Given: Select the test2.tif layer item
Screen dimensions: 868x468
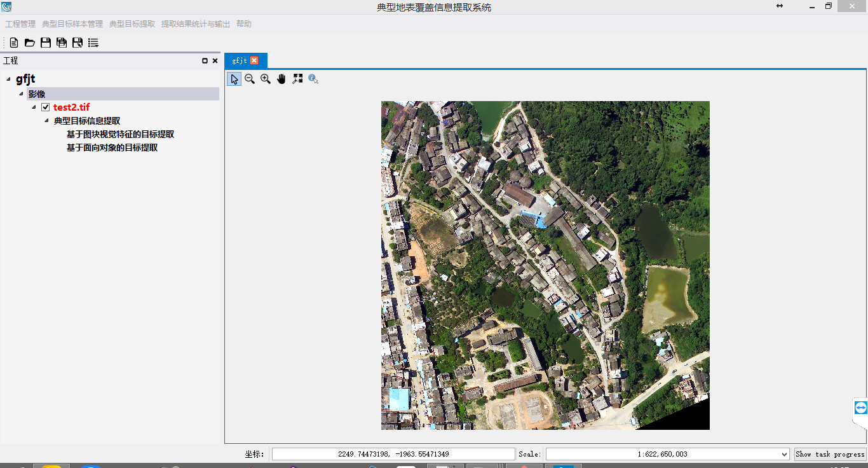Looking at the screenshot, I should click(72, 107).
